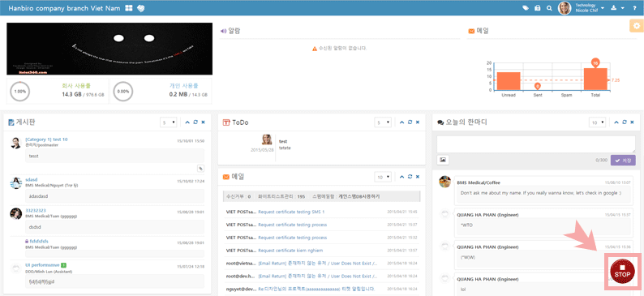The height and width of the screenshot is (296, 644).
Task: Click the Nicole Chif profile avatar
Action: tap(565, 8)
